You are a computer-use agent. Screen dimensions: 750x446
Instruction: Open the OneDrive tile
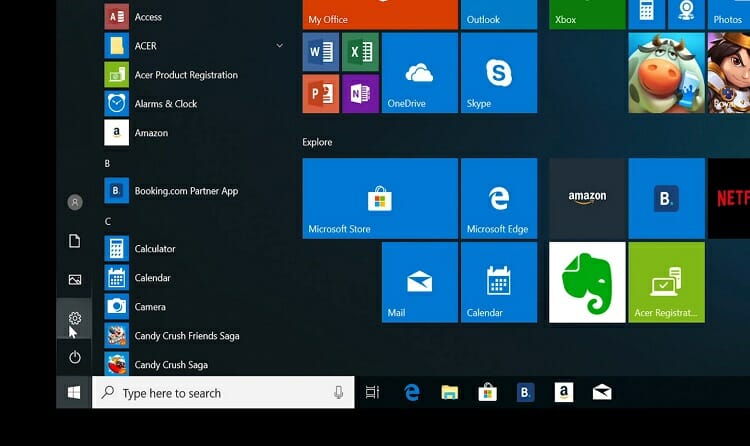tap(420, 73)
